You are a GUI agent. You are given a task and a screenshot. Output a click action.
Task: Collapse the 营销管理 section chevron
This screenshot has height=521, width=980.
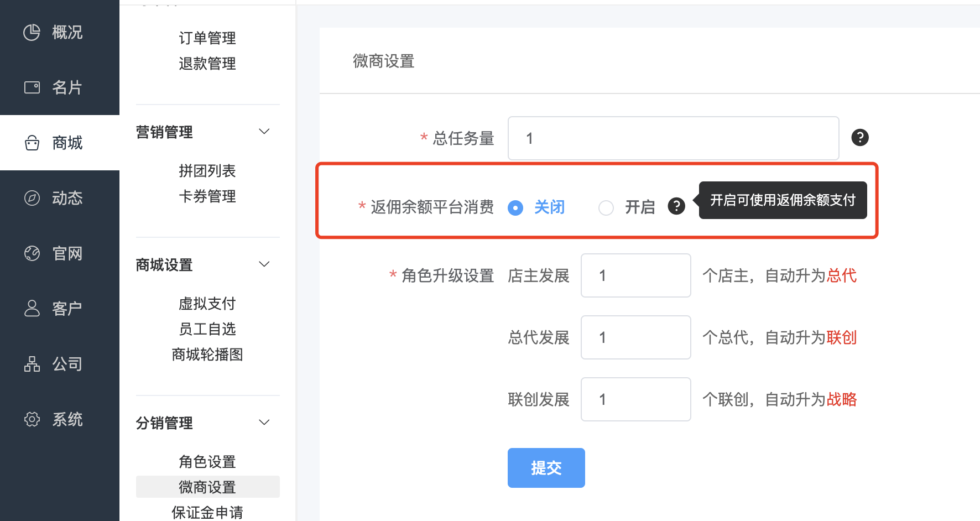(264, 132)
